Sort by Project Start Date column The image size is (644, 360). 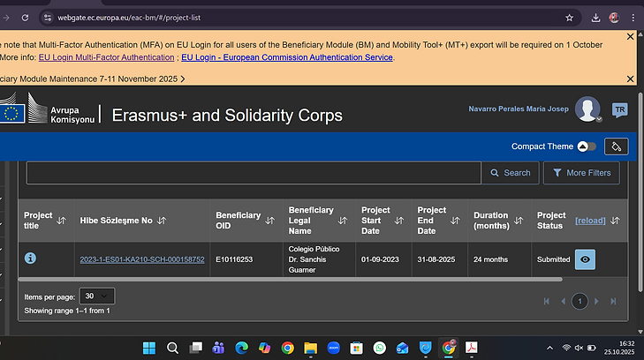(398, 221)
